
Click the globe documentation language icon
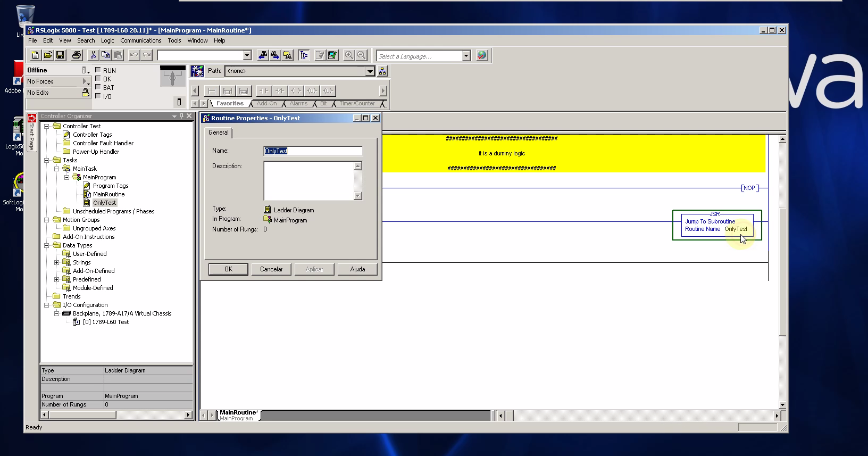[481, 55]
